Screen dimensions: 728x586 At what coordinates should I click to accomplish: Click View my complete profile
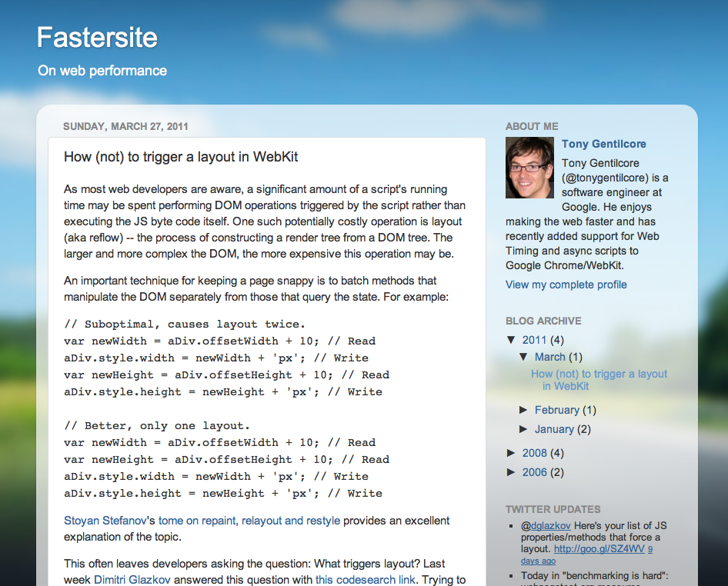pyautogui.click(x=566, y=285)
